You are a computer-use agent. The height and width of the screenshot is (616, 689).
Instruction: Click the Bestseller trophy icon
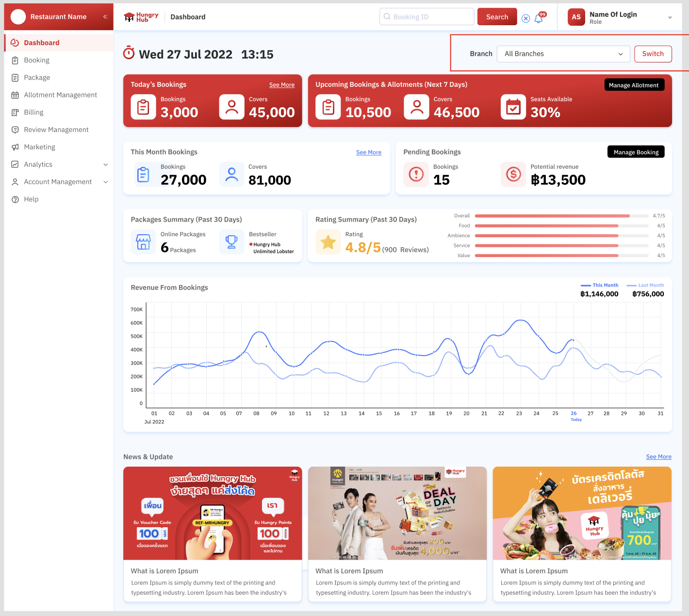click(231, 242)
